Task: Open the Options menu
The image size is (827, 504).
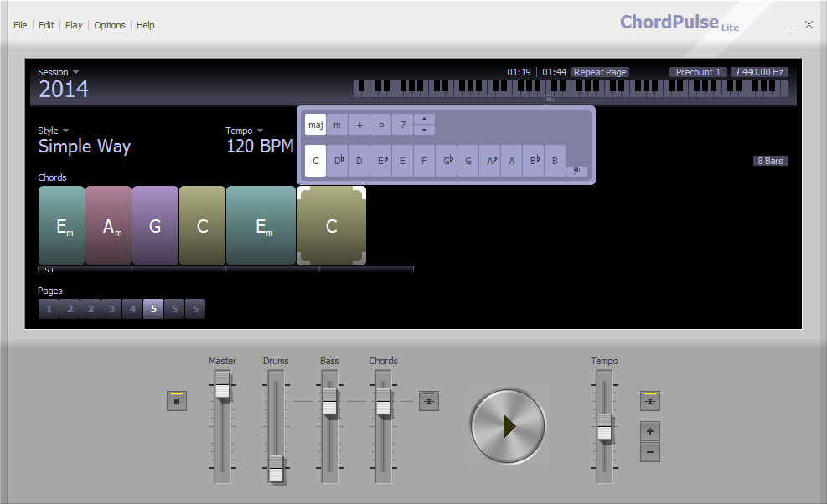Action: coord(110,25)
